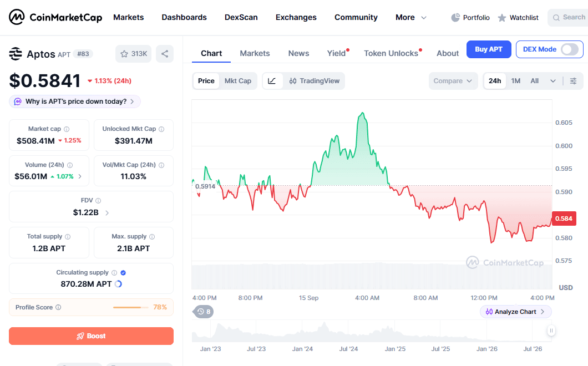Open Exchanges in the top navigation

click(296, 18)
